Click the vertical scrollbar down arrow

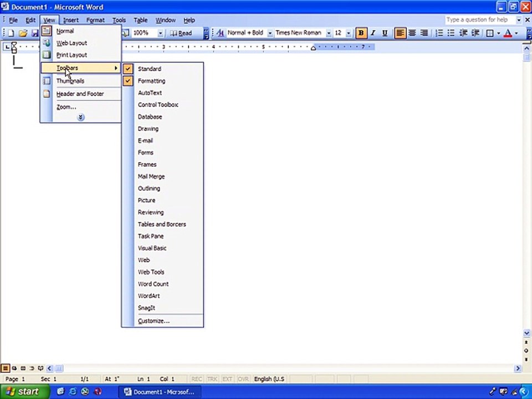tap(526, 334)
